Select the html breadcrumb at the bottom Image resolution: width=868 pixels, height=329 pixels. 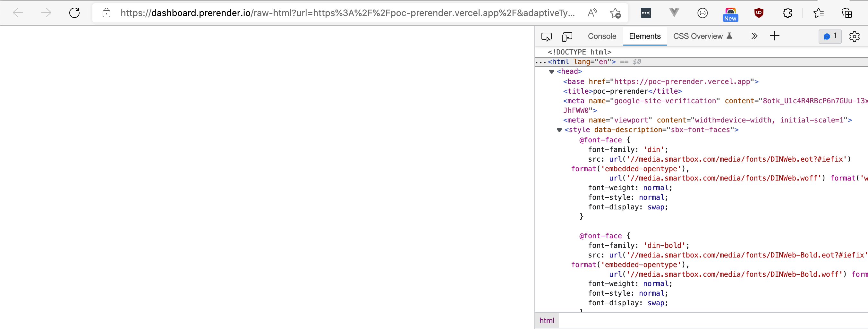click(547, 320)
